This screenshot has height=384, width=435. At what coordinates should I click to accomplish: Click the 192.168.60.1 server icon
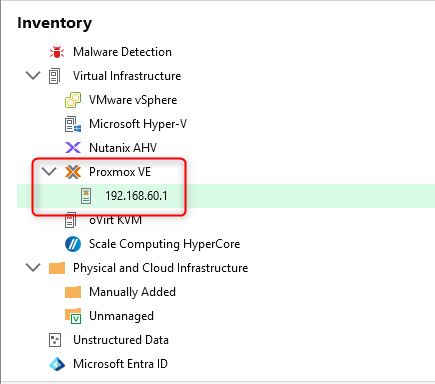click(86, 196)
